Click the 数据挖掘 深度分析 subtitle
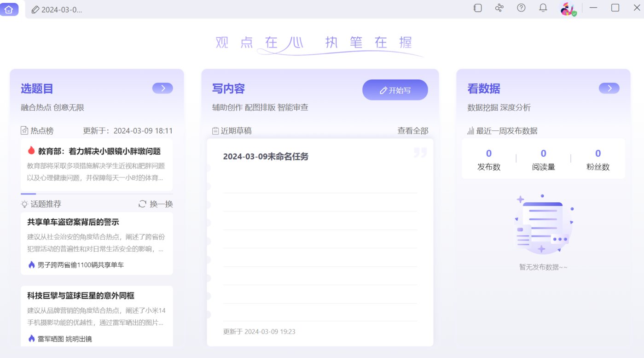The height and width of the screenshot is (358, 644). (x=499, y=108)
